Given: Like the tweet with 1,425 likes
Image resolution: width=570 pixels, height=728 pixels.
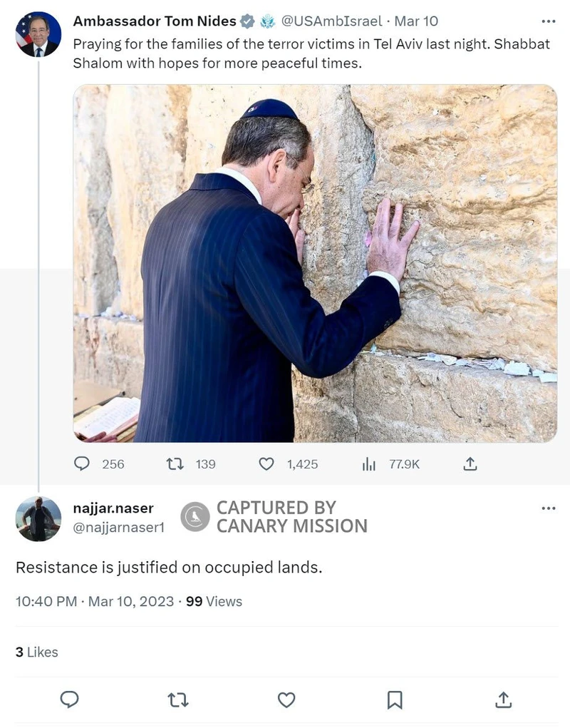Looking at the screenshot, I should (x=266, y=463).
